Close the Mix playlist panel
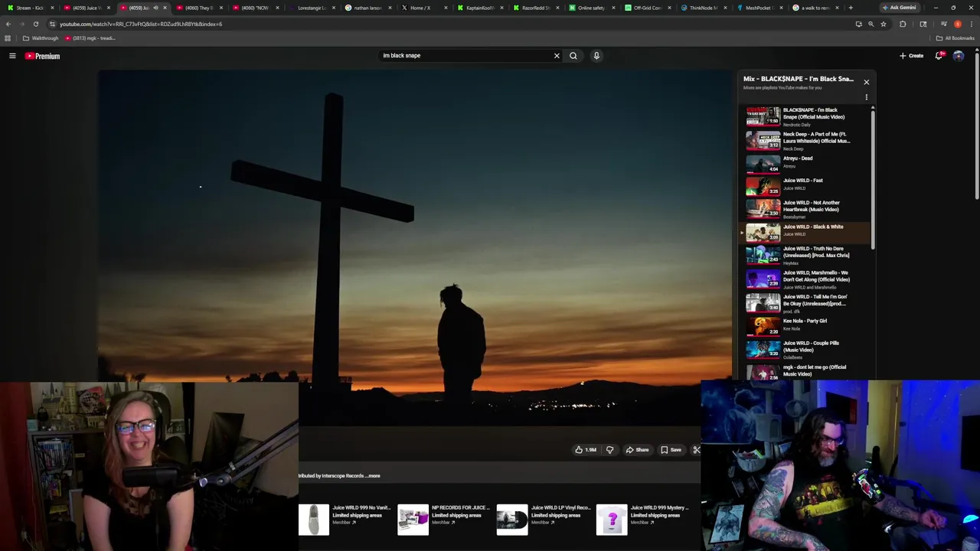The width and height of the screenshot is (980, 551). click(x=866, y=82)
